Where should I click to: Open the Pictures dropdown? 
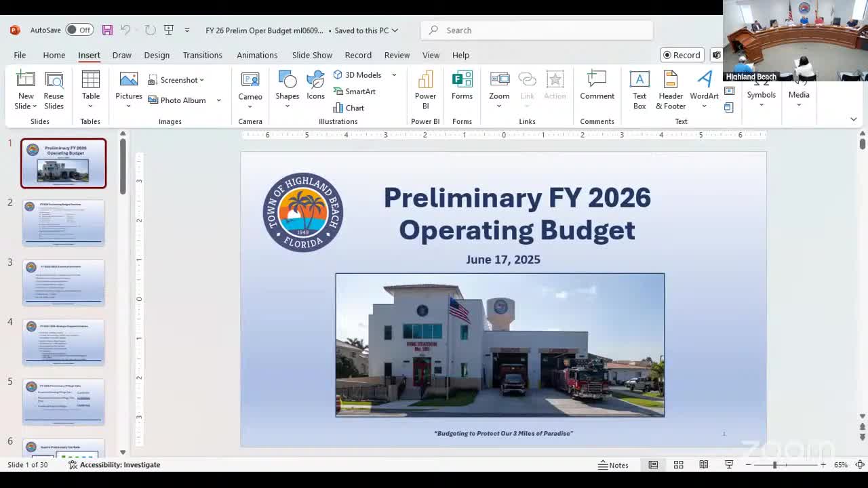(x=128, y=106)
